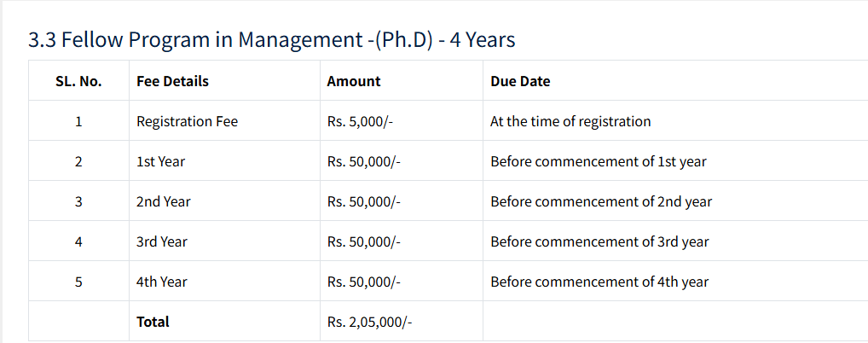Select the Rs. 2,05,000/- total amount
The height and width of the screenshot is (343, 868).
pos(369,322)
